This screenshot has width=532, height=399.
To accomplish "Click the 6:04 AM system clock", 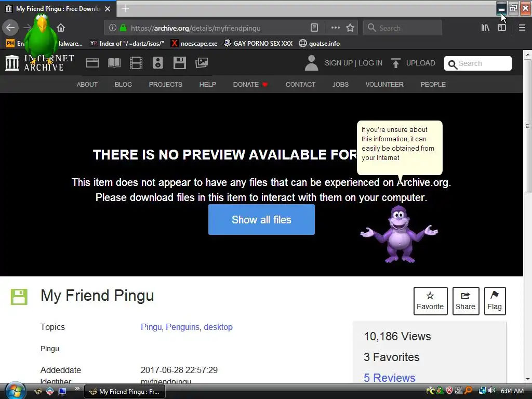I will 512,391.
